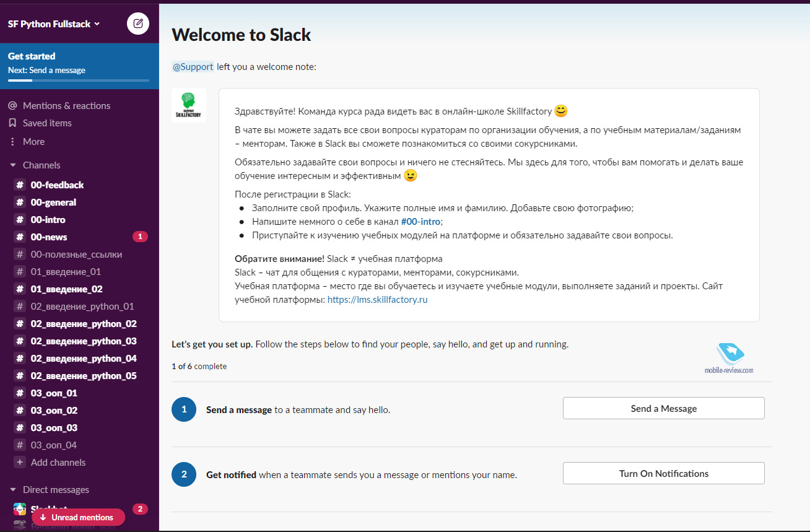Click the @Support mention
This screenshot has width=810, height=532.
tap(193, 67)
